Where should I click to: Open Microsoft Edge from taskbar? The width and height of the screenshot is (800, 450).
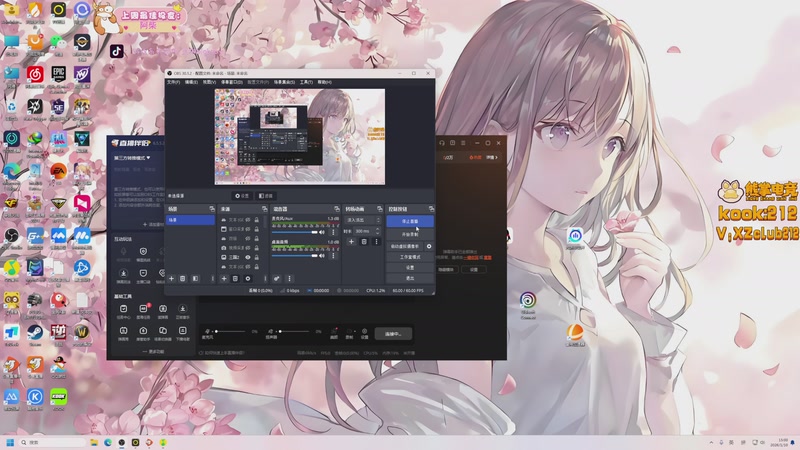[108, 442]
